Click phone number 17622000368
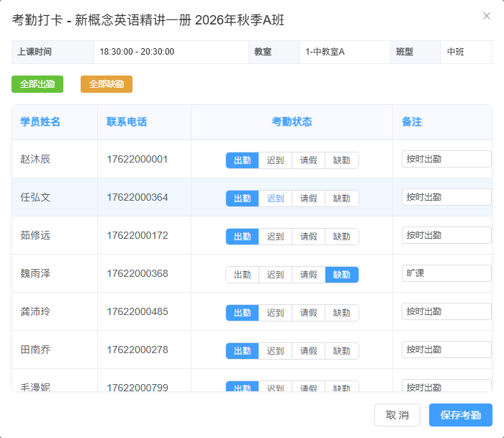The width and height of the screenshot is (504, 438). [x=138, y=273]
